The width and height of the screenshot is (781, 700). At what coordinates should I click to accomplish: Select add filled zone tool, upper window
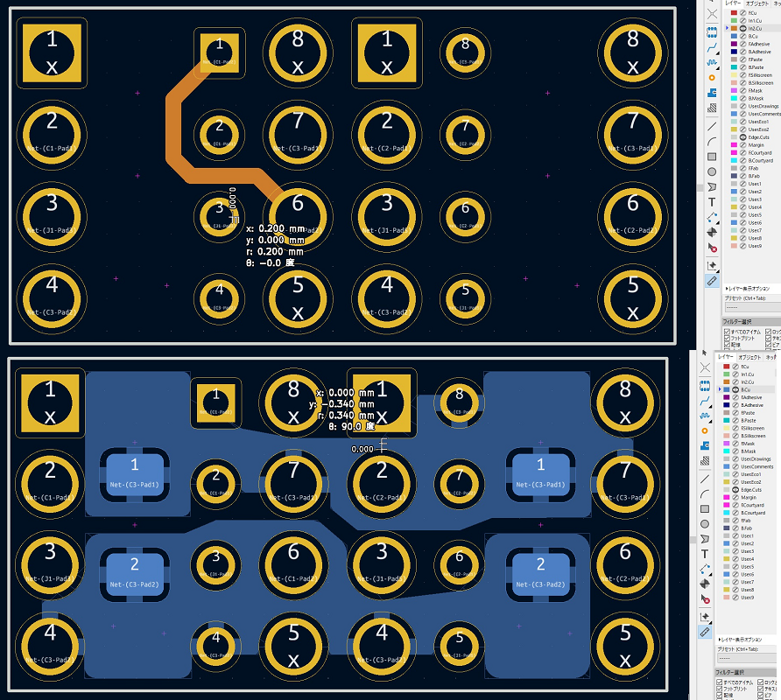click(x=712, y=93)
